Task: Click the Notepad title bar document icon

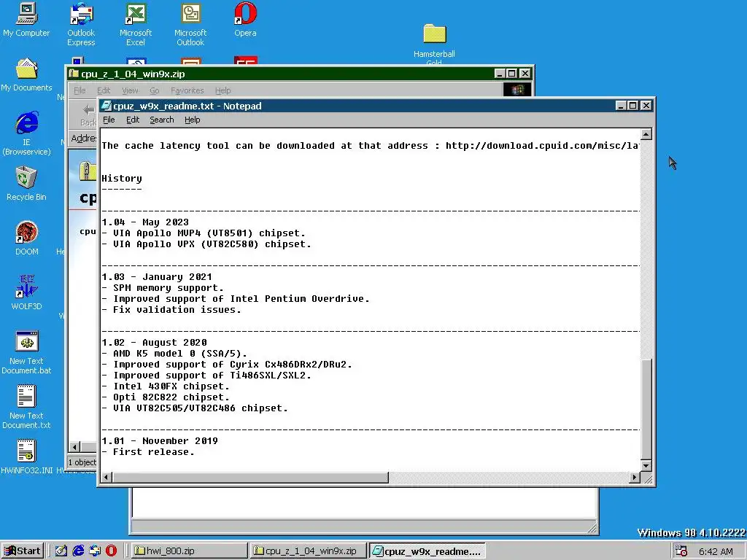Action: tap(107, 106)
